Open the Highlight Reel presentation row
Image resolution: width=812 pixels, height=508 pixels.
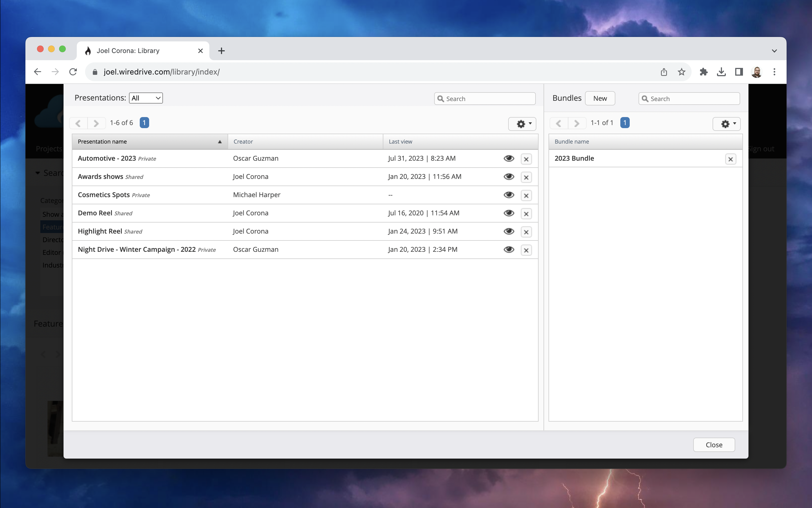(x=100, y=231)
